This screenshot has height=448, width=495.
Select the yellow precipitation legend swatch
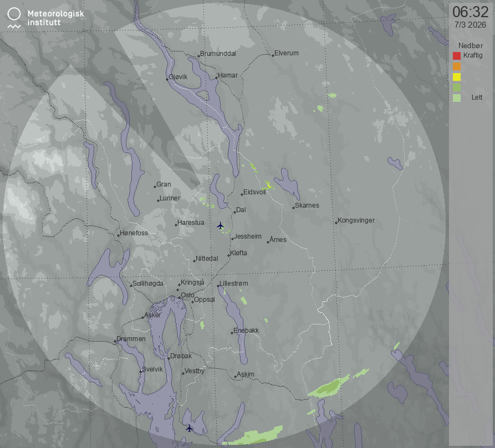pyautogui.click(x=457, y=77)
